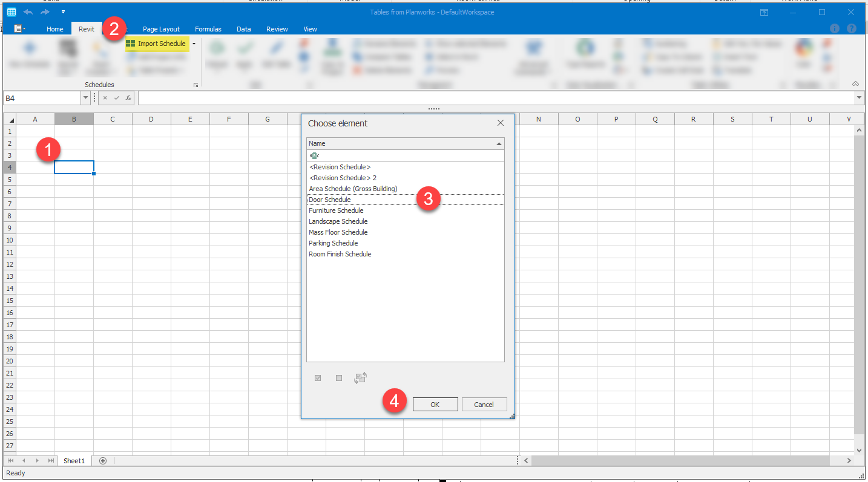Screen dimensions: 868x482
Task: Click the info (i) icon near the ribbon's right edge
Action: point(835,28)
